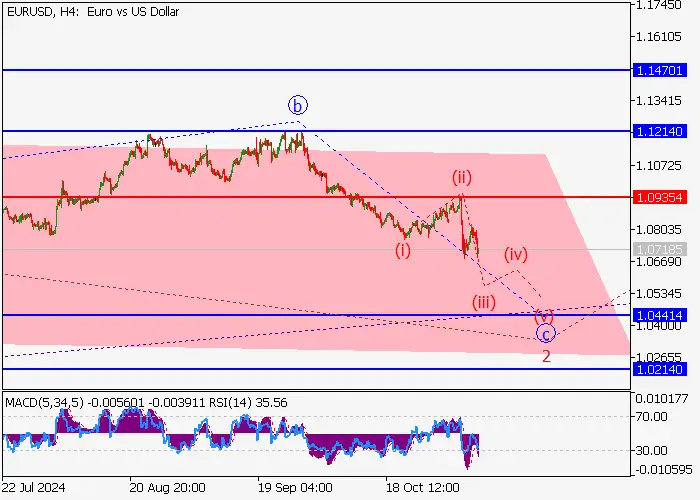700x500 pixels.
Task: Click the 1.08035 price axis value
Action: click(x=659, y=229)
